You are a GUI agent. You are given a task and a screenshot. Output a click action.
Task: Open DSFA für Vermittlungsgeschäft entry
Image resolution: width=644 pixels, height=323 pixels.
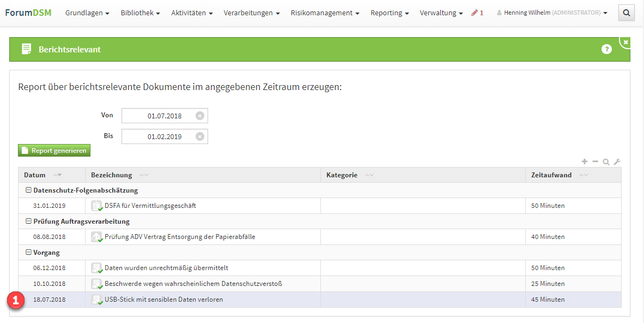(150, 206)
